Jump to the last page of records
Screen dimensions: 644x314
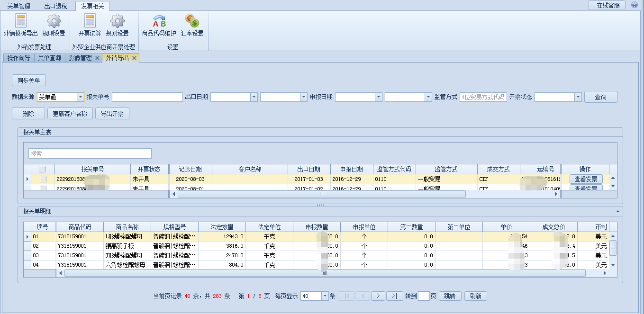395,296
